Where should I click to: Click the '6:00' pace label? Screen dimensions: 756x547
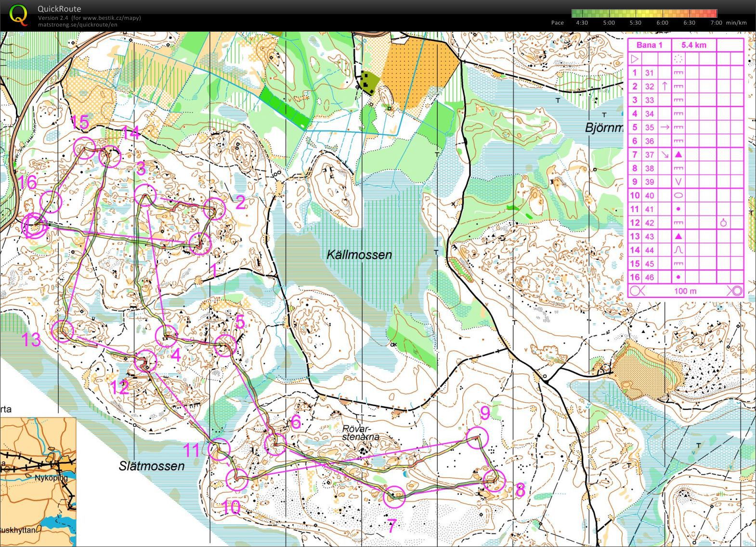click(662, 23)
